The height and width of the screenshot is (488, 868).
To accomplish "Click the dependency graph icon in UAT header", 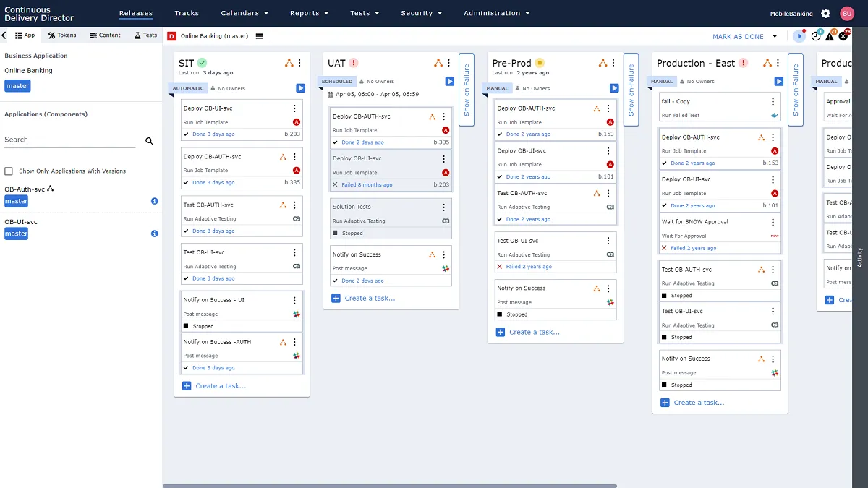I will (x=438, y=64).
